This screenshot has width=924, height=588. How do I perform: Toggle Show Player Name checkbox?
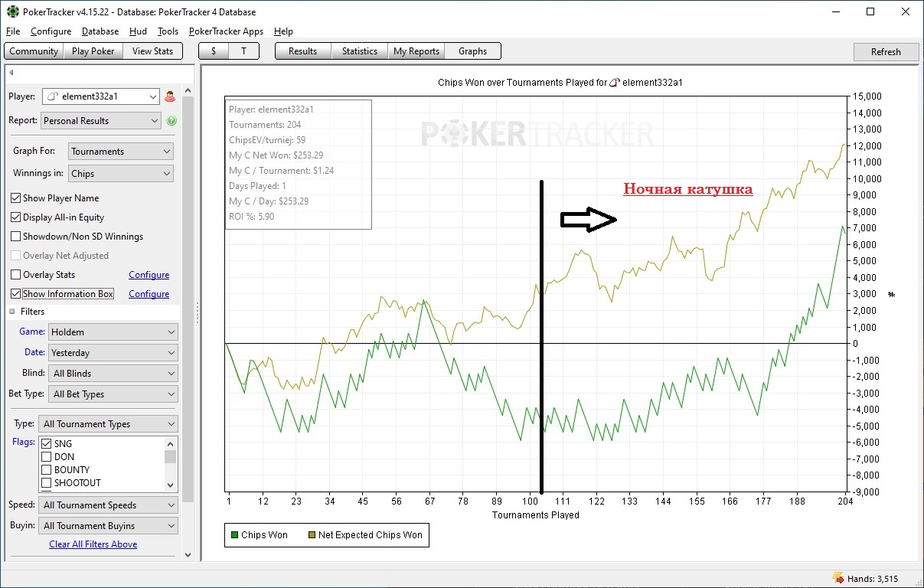16,198
